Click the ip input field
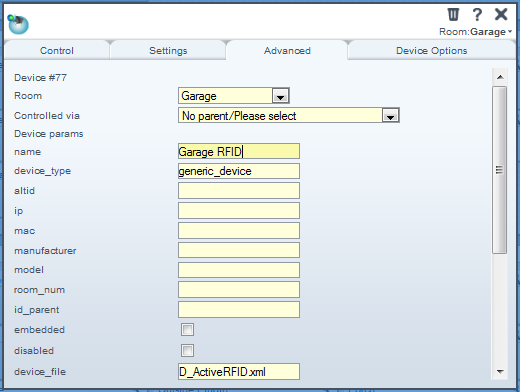Viewport: 520px width, 392px height. pyautogui.click(x=239, y=211)
